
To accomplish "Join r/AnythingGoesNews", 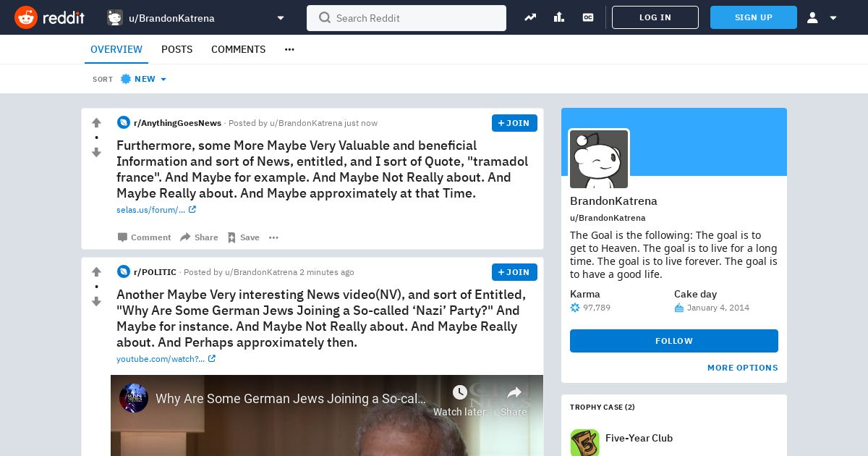I will click(514, 123).
